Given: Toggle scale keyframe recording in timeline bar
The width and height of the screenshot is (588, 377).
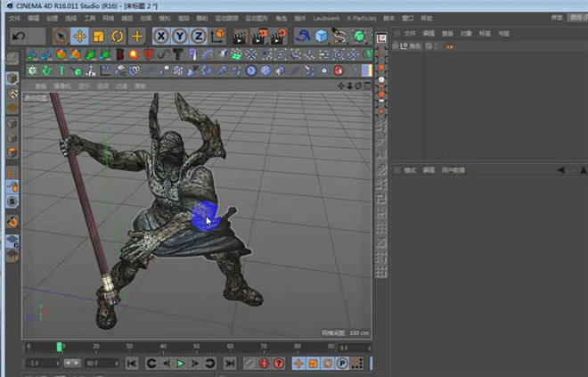Looking at the screenshot, I should (313, 363).
